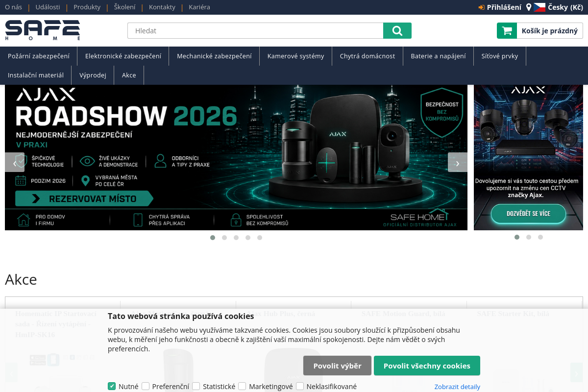Enable the Preferenční cookie checkbox
Screen dimensions: 588x392
pyautogui.click(x=146, y=386)
